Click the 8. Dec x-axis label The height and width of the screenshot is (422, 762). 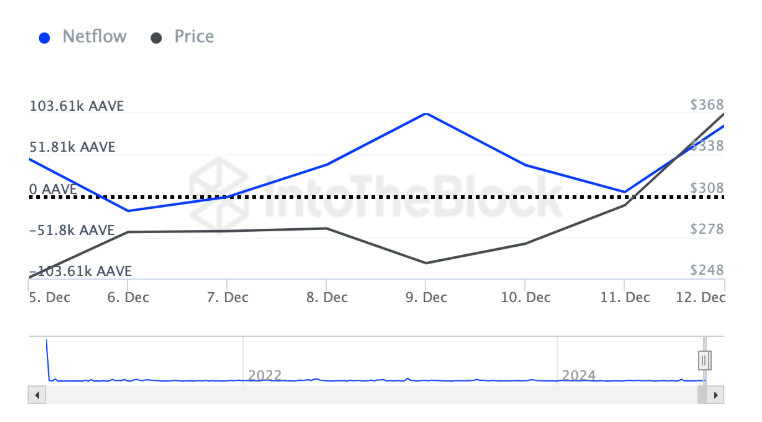tap(327, 297)
